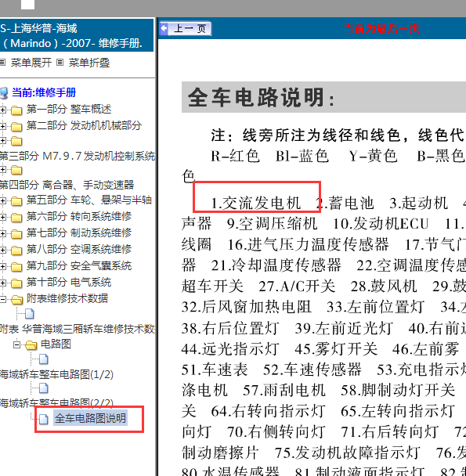Open 第七部分 制动系统维修 chapter
The image size is (466, 476).
coord(79,233)
